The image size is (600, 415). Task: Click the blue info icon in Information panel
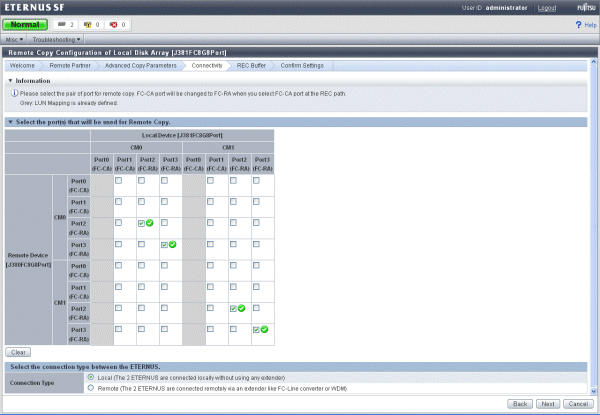pos(15,93)
